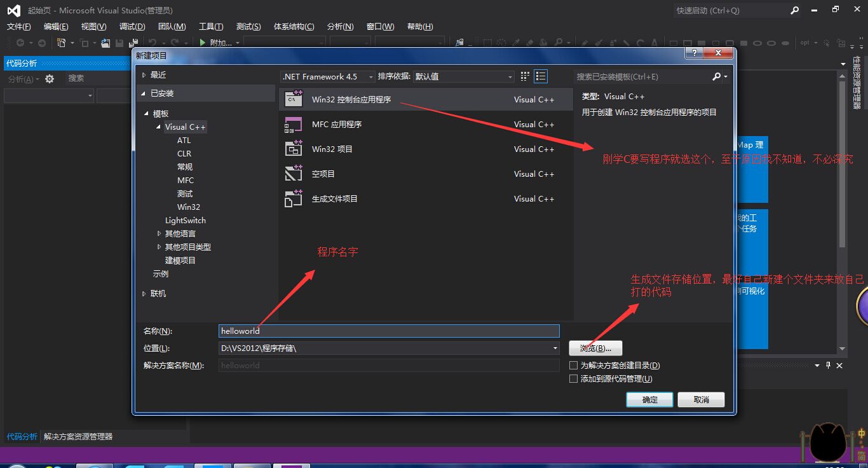Click the open file toolbar icon
Viewport: 868px width, 468px height.
click(x=105, y=43)
